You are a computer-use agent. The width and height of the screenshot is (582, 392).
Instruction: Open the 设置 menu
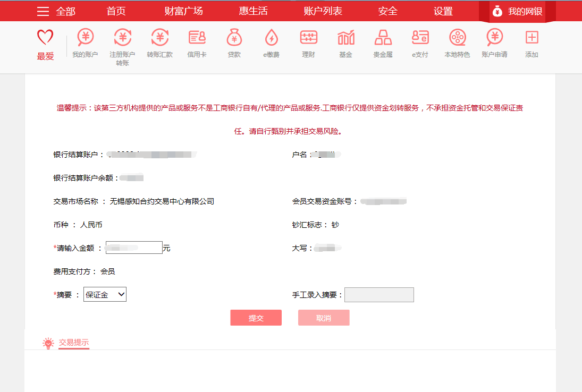pos(443,12)
